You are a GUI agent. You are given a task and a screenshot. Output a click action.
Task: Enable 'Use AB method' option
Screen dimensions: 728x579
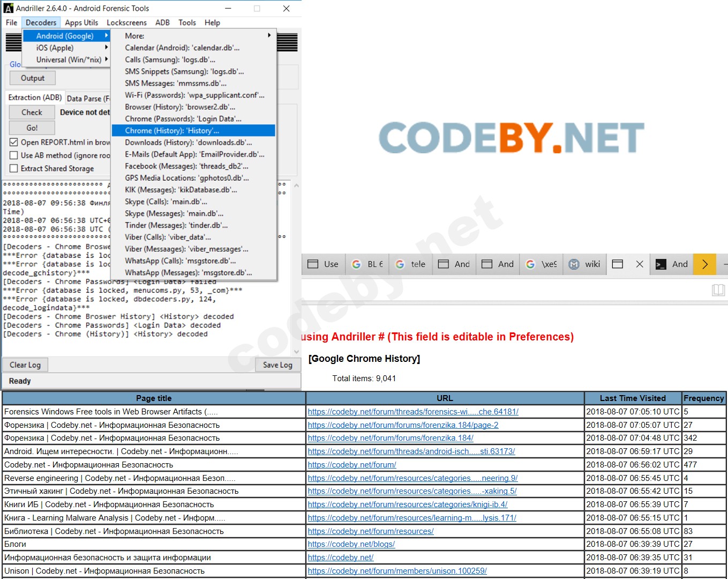click(13, 155)
